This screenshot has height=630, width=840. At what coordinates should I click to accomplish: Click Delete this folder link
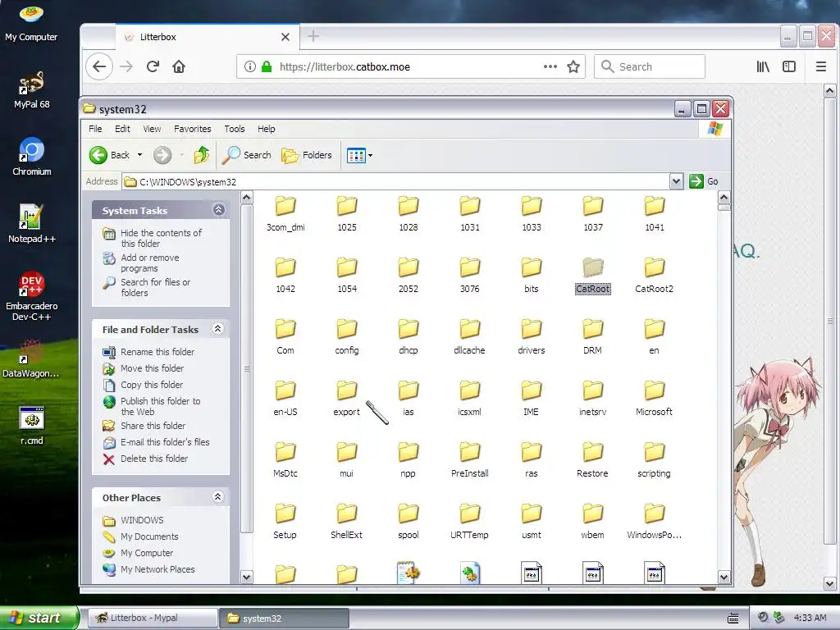coord(154,459)
